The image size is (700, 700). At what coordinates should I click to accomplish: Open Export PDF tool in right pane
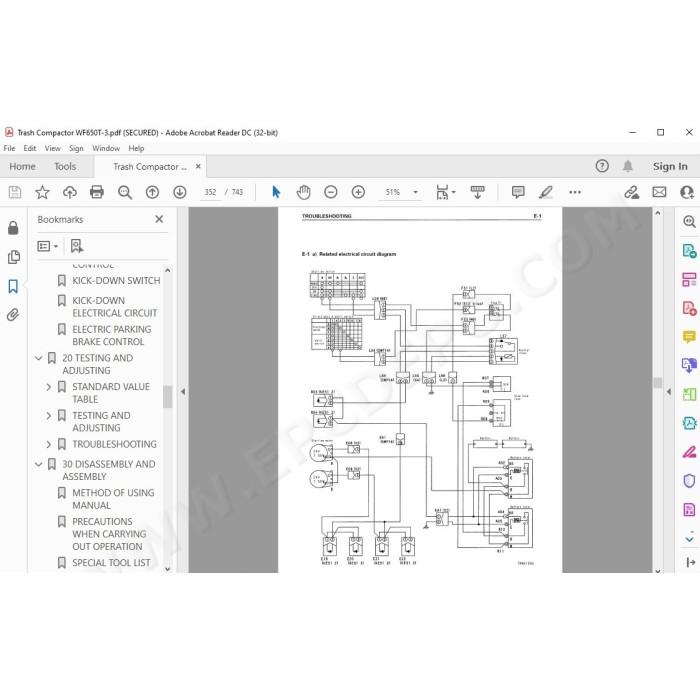pyautogui.click(x=689, y=251)
